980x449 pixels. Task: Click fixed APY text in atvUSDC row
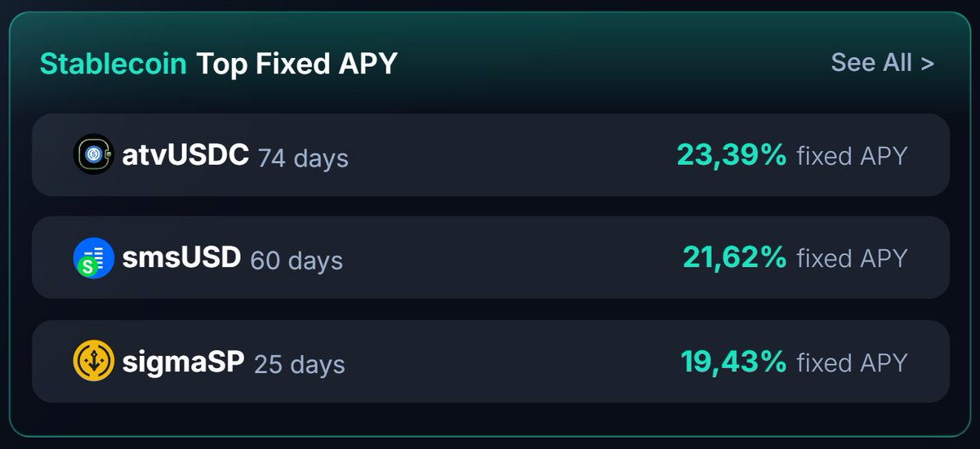tap(852, 155)
